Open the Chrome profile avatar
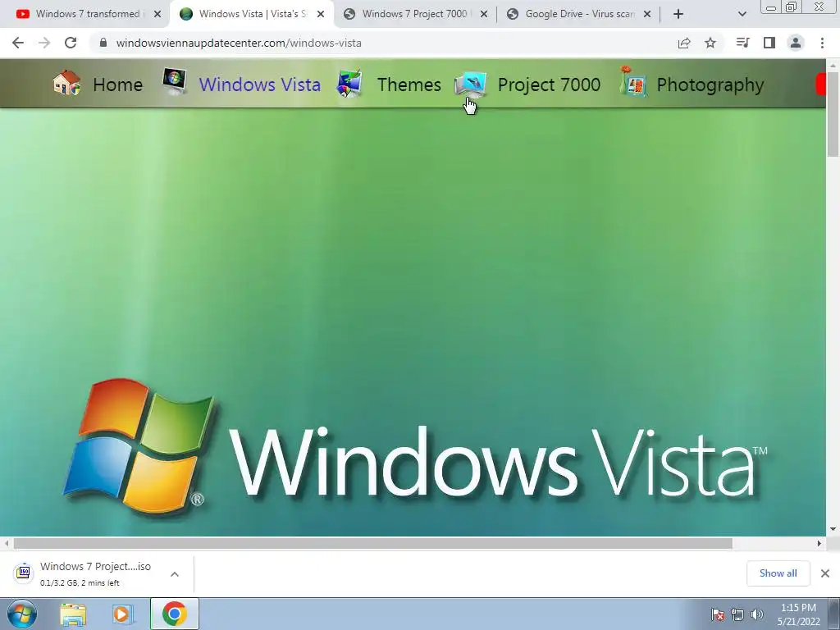The image size is (840, 630). point(796,43)
